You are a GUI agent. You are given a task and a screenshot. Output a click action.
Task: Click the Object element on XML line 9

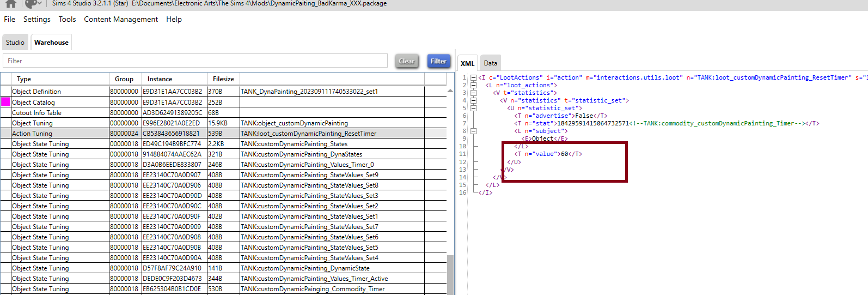click(x=544, y=139)
